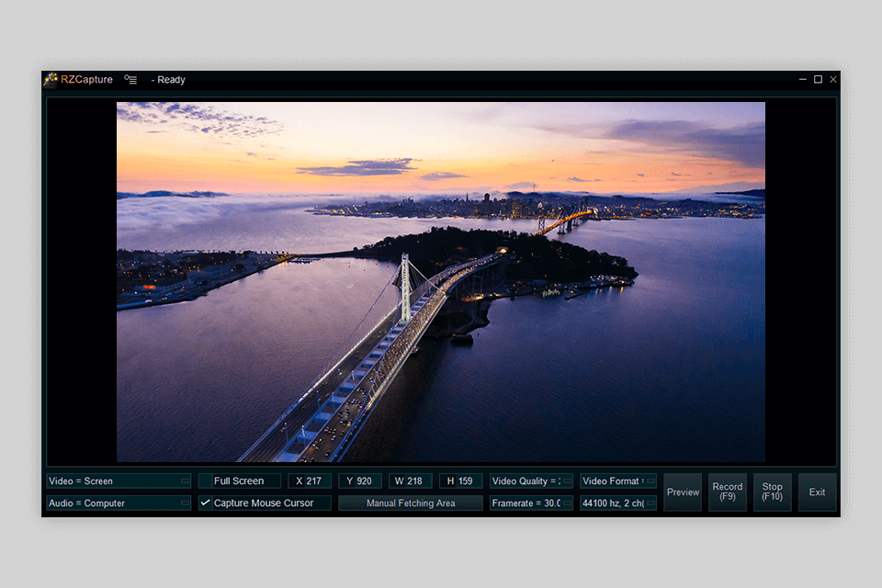Click the Exit button

(818, 492)
